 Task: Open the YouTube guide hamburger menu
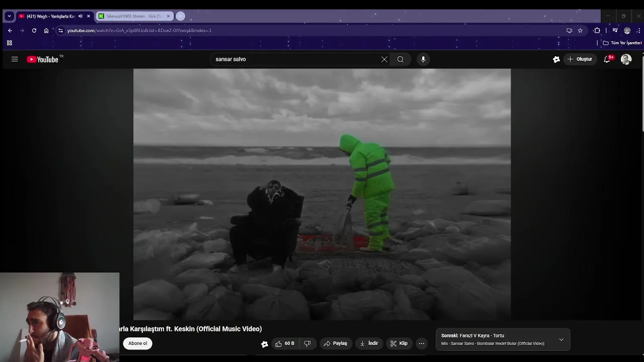click(15, 59)
